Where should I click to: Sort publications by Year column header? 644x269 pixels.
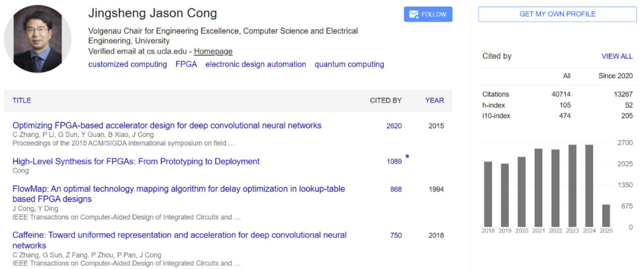[x=434, y=100]
